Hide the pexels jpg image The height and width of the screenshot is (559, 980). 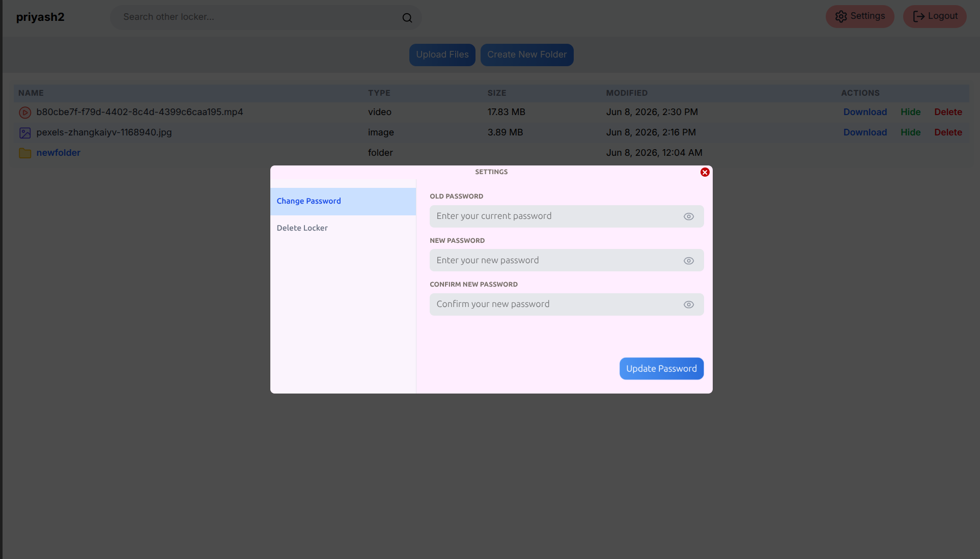coord(910,132)
